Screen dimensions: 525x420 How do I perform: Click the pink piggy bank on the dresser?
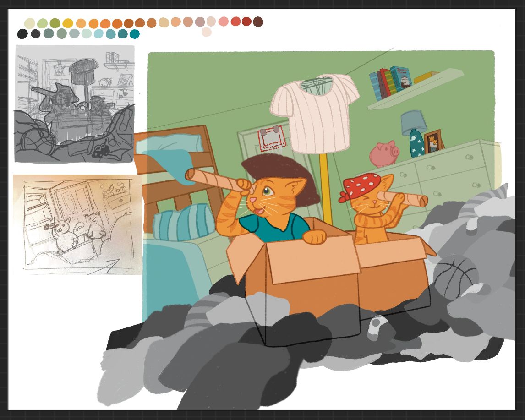click(384, 153)
